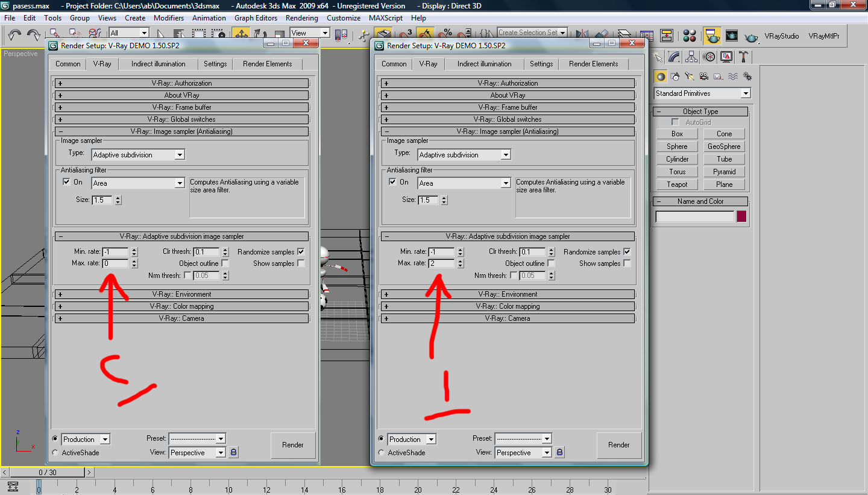868x495 pixels.
Task: Create a Teapot primitive
Action: click(x=677, y=184)
